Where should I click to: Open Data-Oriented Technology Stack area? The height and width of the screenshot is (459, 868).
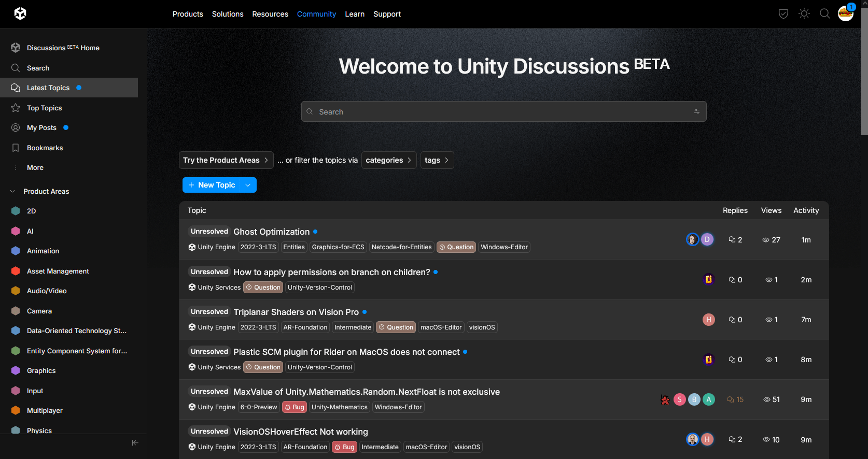point(69,331)
